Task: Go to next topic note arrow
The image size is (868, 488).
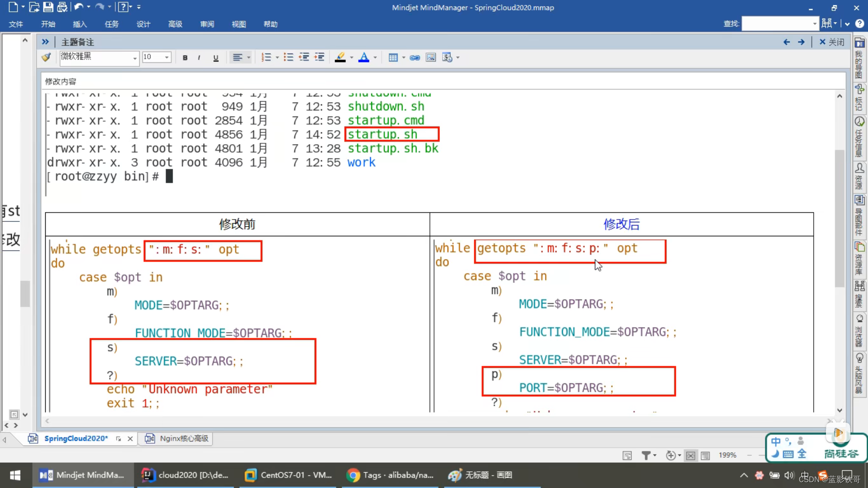Action: 801,42
